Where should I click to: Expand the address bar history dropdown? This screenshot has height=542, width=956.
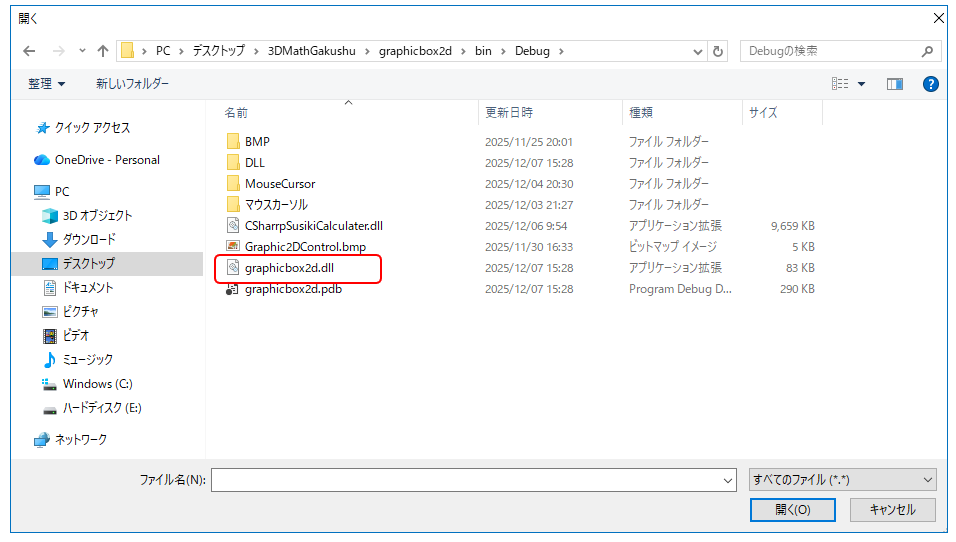coord(698,51)
